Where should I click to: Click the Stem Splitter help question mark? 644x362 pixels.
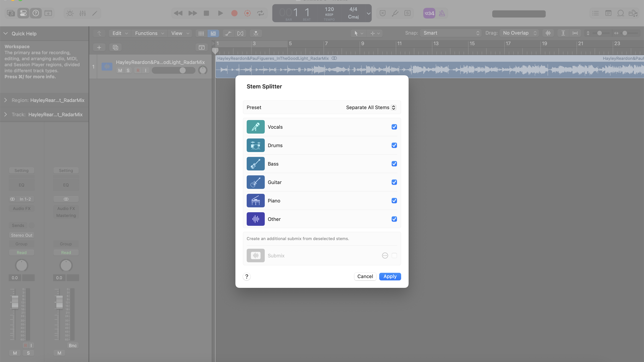246,277
